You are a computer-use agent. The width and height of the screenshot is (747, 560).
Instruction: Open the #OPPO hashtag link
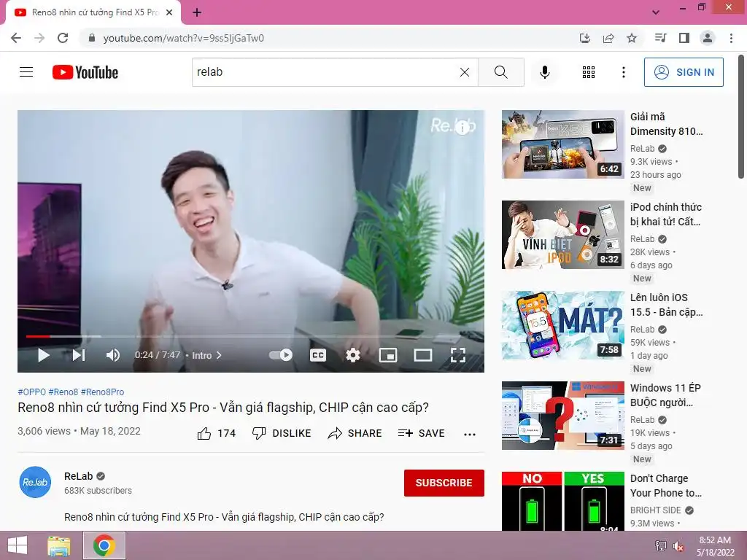(32, 392)
